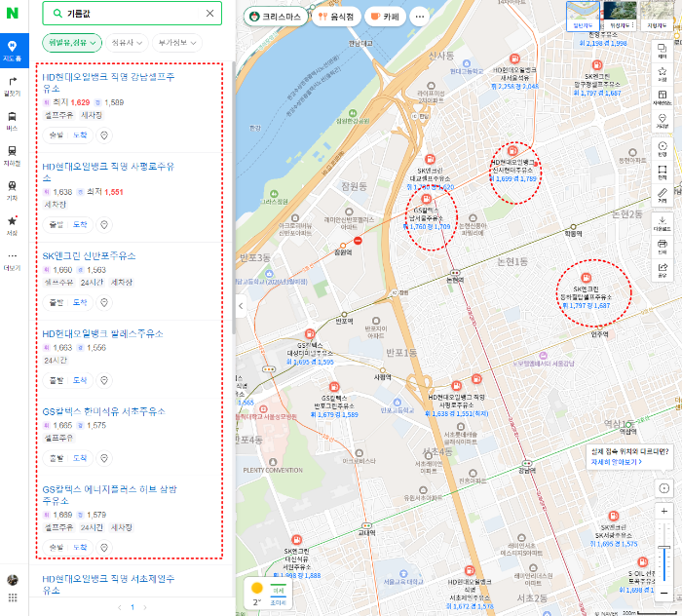The height and width of the screenshot is (616, 682).
Task: Open the 길찾기 directions tab
Action: (x=12, y=86)
